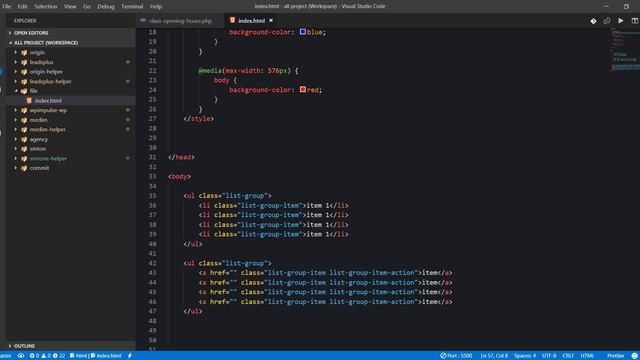640x360 pixels.
Task: Open the Terminal menu
Action: [x=132, y=7]
